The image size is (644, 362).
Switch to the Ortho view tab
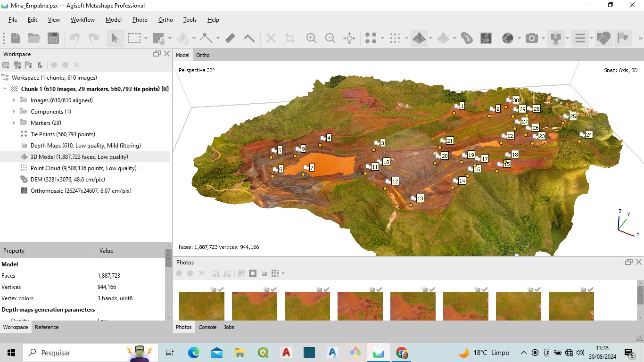click(x=203, y=55)
